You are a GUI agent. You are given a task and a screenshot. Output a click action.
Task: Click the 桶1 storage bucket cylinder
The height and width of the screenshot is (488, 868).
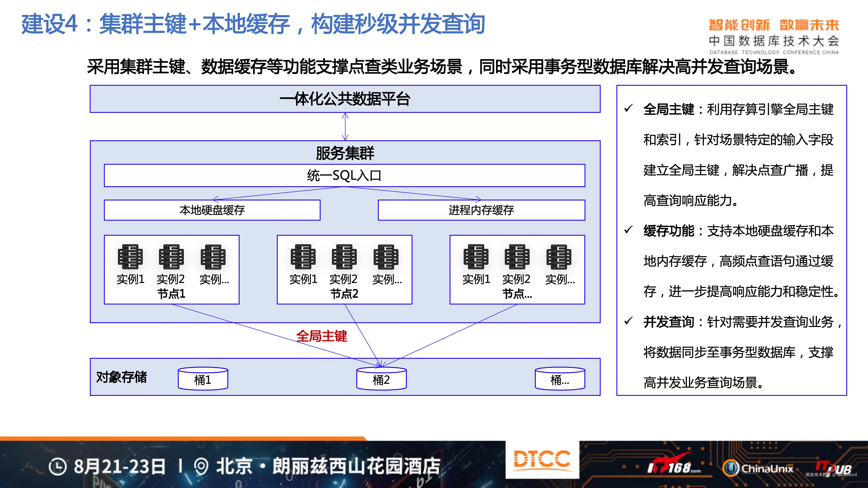point(203,379)
